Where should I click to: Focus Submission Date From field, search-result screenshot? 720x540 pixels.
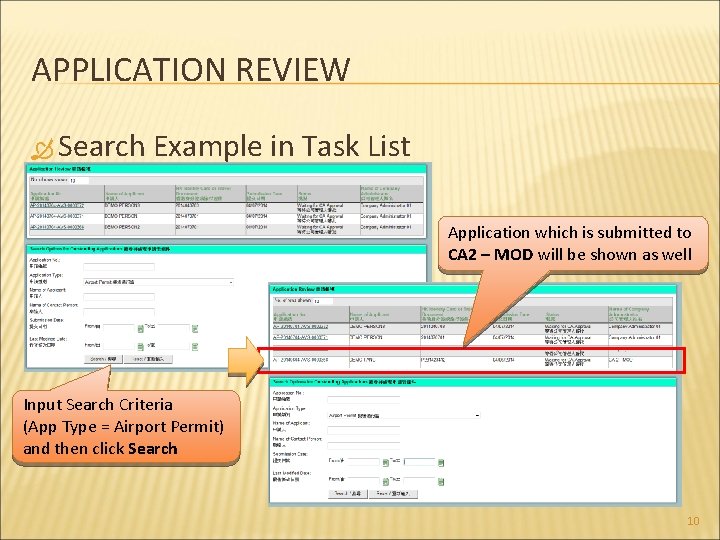364,462
